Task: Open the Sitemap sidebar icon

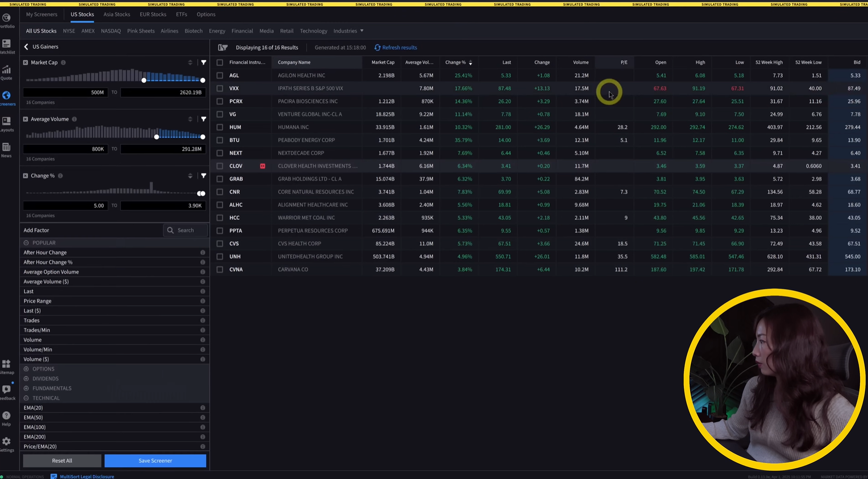Action: click(x=6, y=365)
